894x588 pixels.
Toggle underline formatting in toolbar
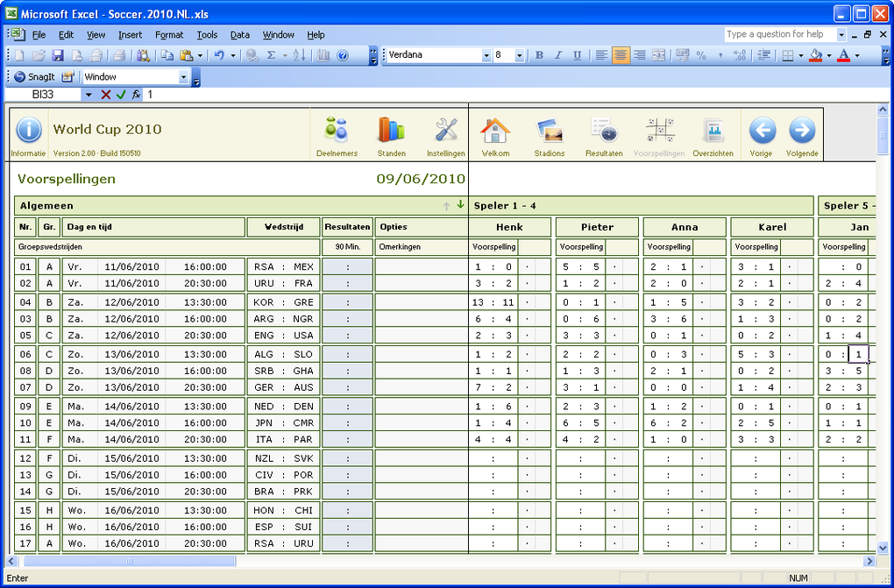click(577, 55)
